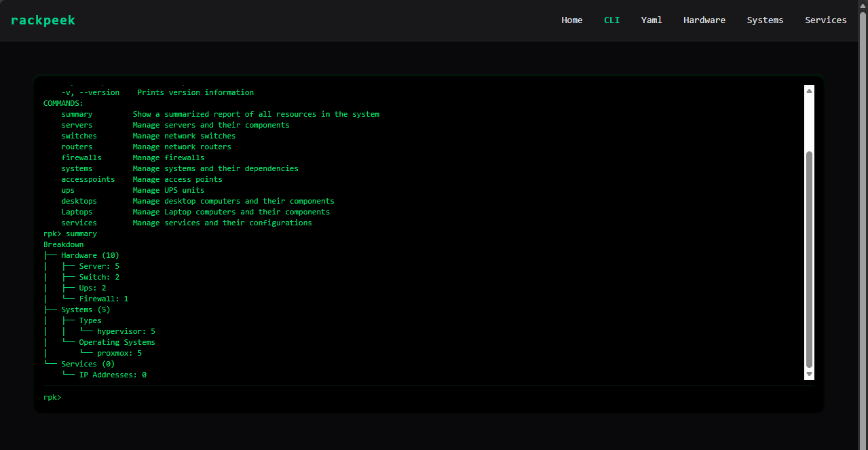Open the Systems page

coord(764,20)
